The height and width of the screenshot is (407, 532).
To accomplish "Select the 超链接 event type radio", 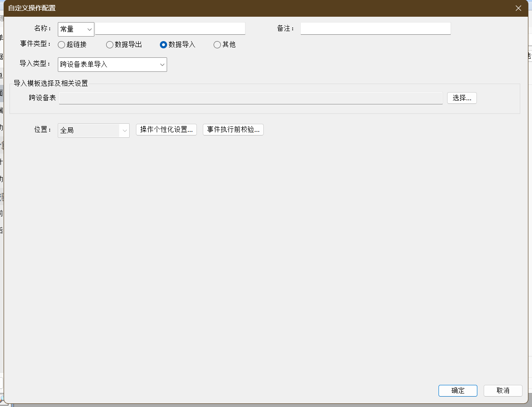I will point(61,45).
